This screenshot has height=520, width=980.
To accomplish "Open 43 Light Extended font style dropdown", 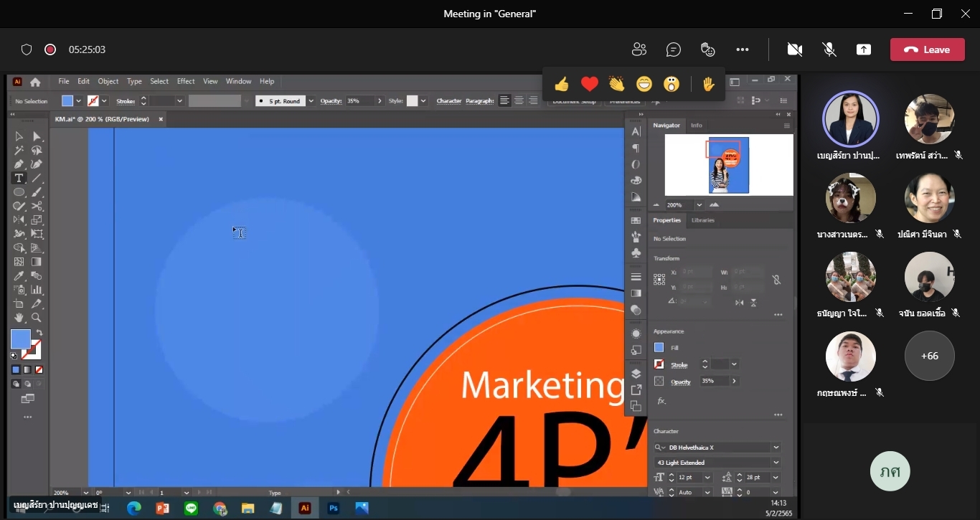I will 776,463.
